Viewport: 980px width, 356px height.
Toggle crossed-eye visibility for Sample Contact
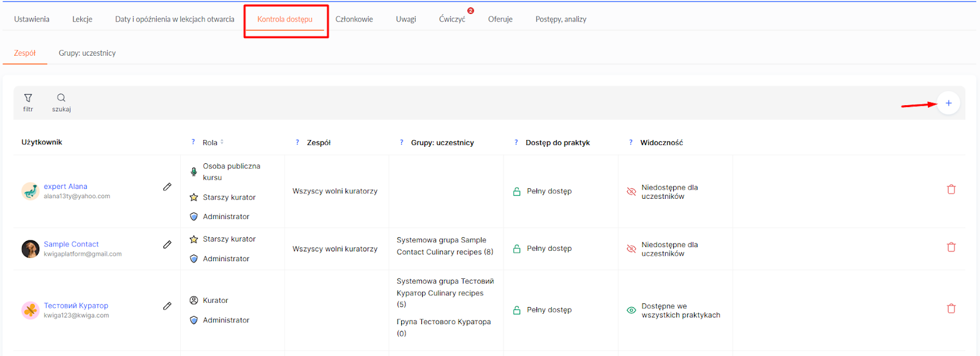(x=631, y=249)
